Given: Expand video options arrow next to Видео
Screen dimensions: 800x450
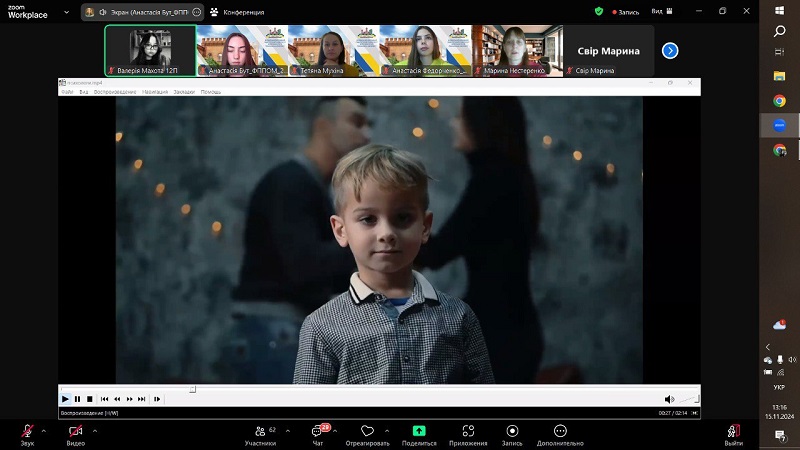Looking at the screenshot, I should click(x=95, y=431).
